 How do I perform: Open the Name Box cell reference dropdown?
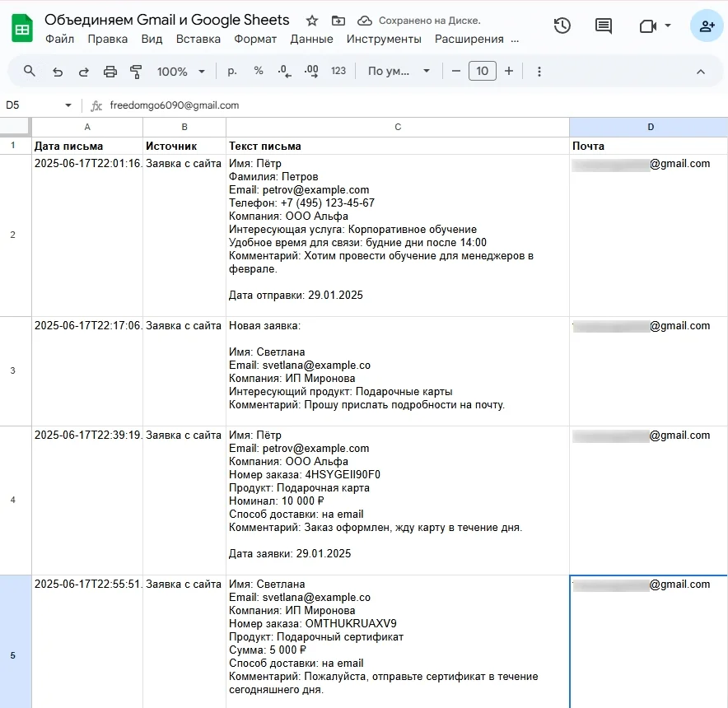click(x=68, y=105)
